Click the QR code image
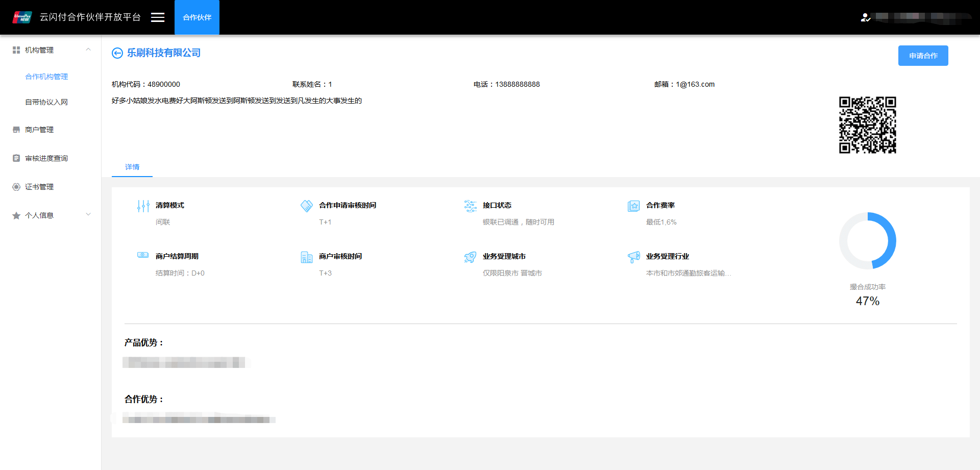This screenshot has width=980, height=470. click(x=868, y=125)
